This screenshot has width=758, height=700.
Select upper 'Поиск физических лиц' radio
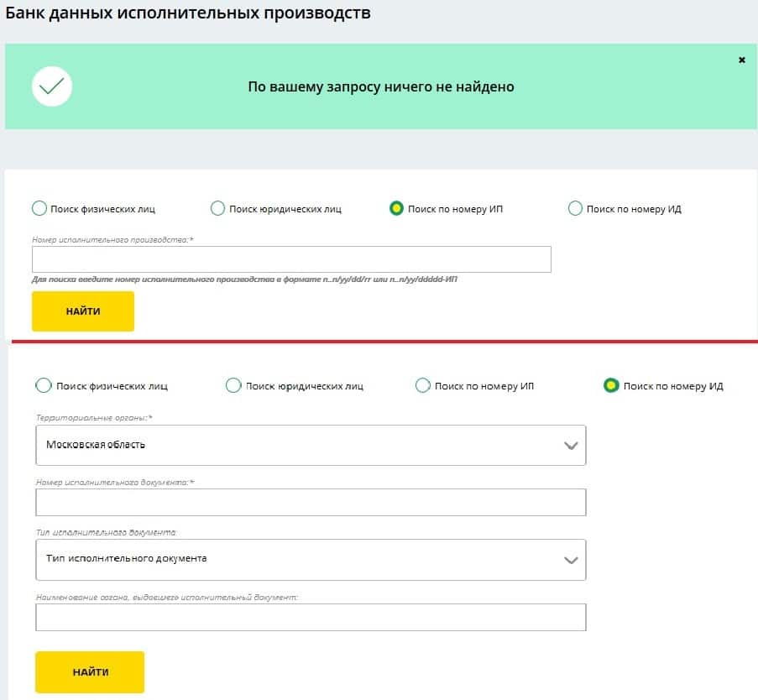(x=39, y=208)
